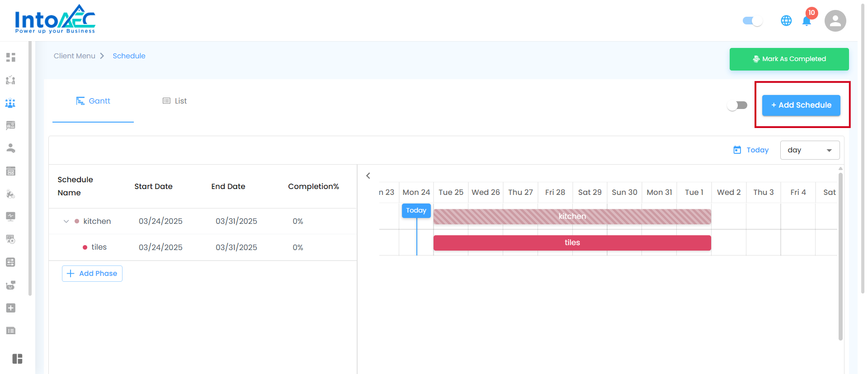Open the day view dropdown
The image size is (868, 374).
pos(810,150)
